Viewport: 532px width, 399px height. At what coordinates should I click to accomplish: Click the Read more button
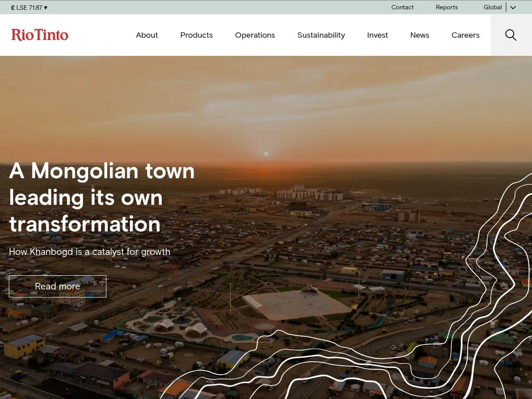(58, 286)
